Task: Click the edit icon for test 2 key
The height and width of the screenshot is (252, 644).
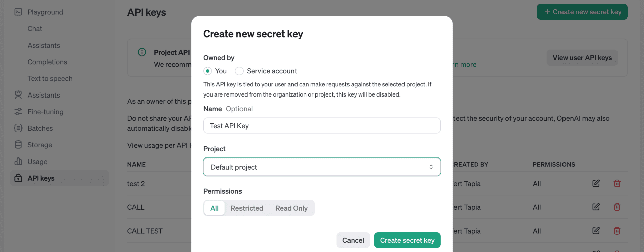Action: pyautogui.click(x=596, y=183)
